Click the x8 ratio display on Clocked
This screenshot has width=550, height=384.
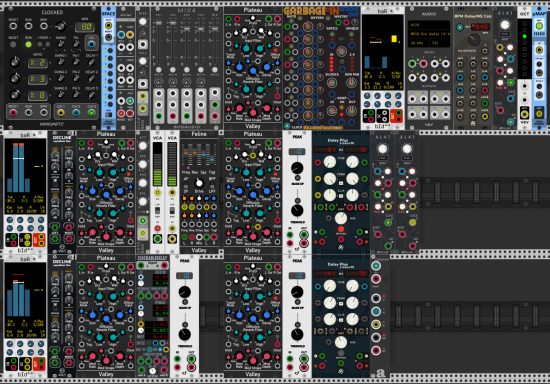38,95
